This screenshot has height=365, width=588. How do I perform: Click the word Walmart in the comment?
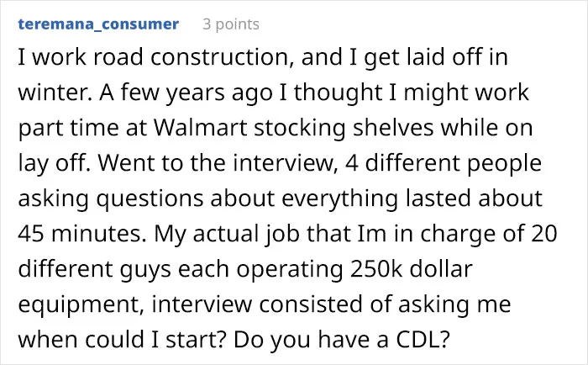tap(201, 127)
